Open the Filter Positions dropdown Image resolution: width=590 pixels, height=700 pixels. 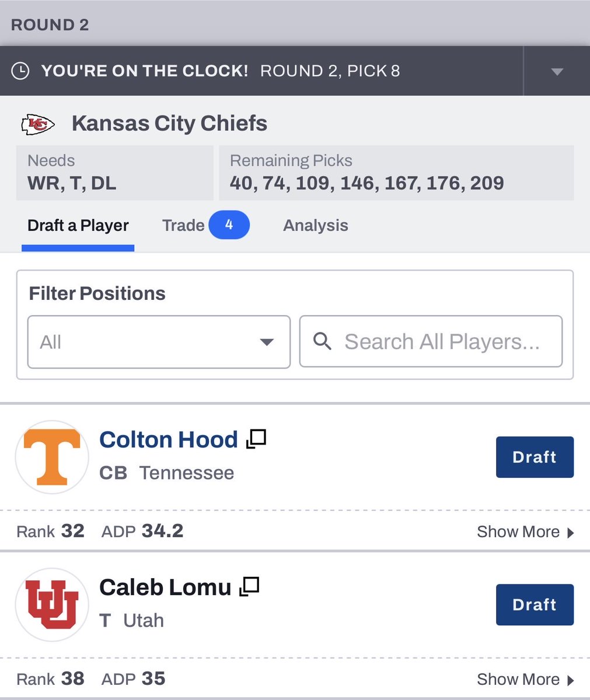pyautogui.click(x=159, y=342)
